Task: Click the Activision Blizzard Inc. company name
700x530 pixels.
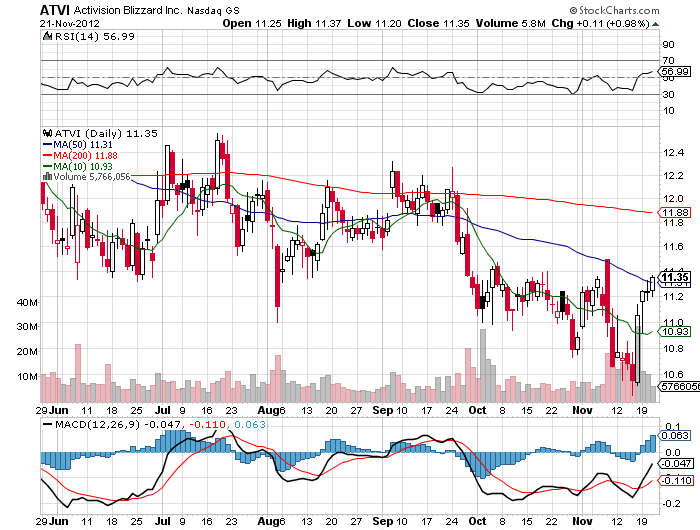Action: coord(128,10)
